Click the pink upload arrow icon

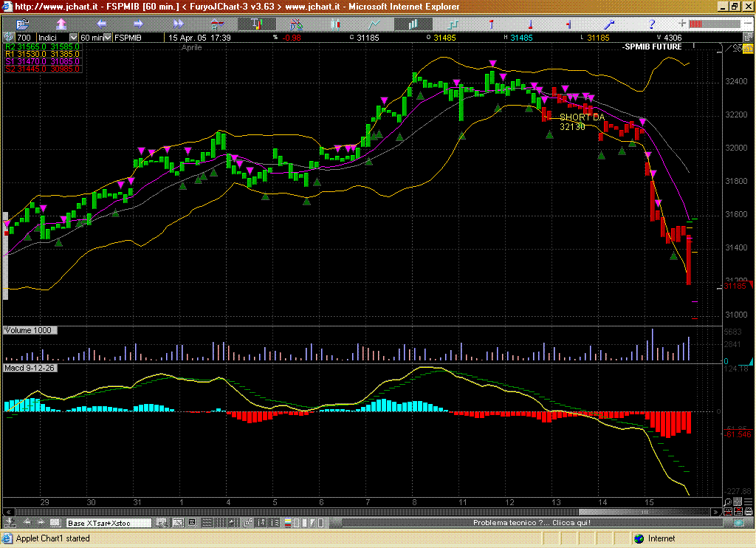pos(61,24)
